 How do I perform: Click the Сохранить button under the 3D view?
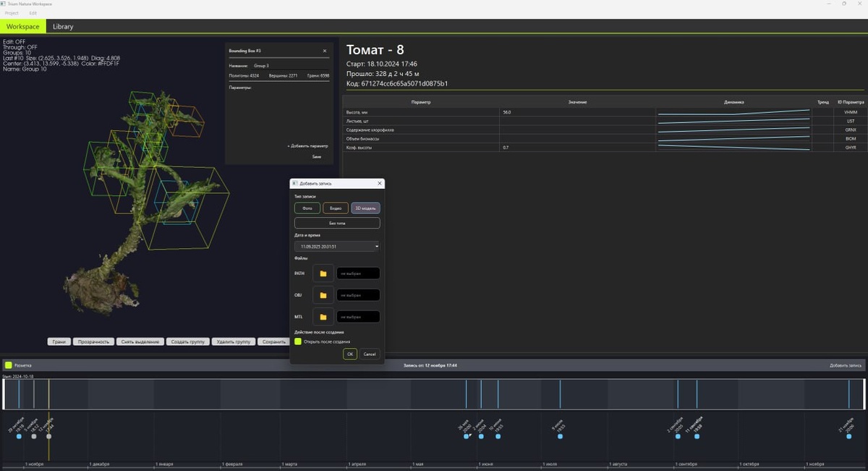pyautogui.click(x=273, y=341)
